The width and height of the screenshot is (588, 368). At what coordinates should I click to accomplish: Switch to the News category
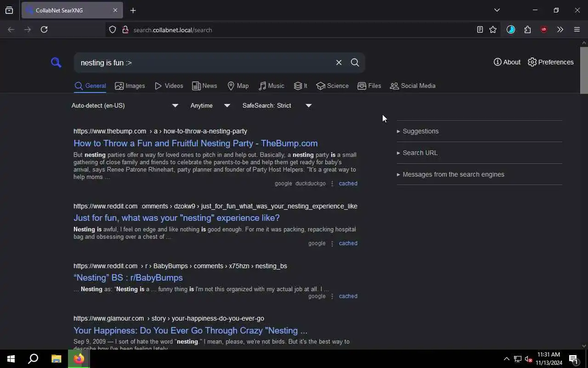204,86
